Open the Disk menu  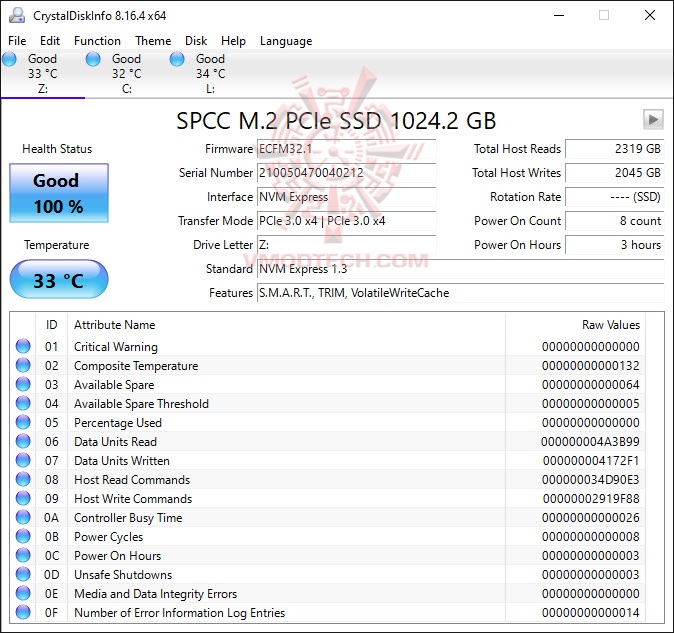(196, 41)
